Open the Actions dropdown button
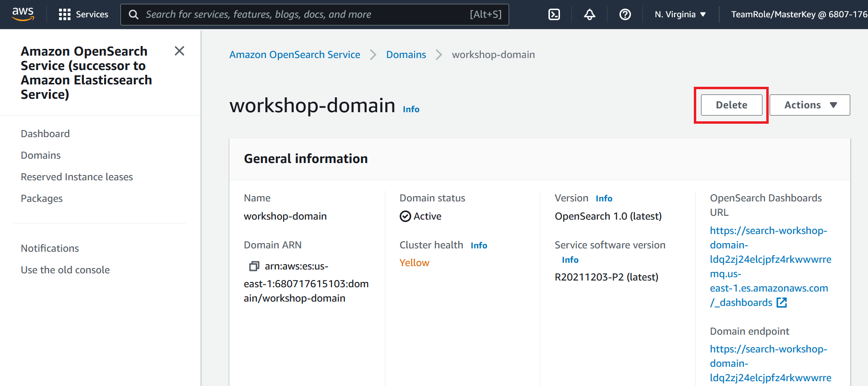Viewport: 868px width, 386px height. pos(810,105)
